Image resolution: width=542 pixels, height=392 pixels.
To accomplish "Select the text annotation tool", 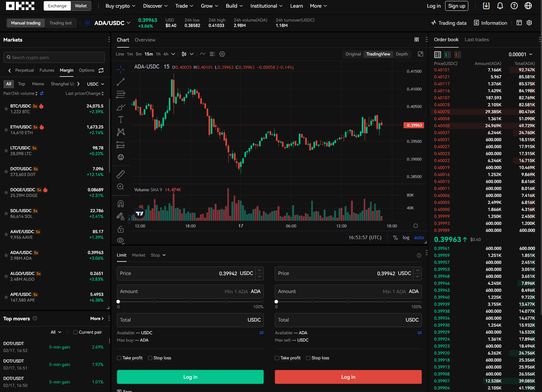I will 121,120.
